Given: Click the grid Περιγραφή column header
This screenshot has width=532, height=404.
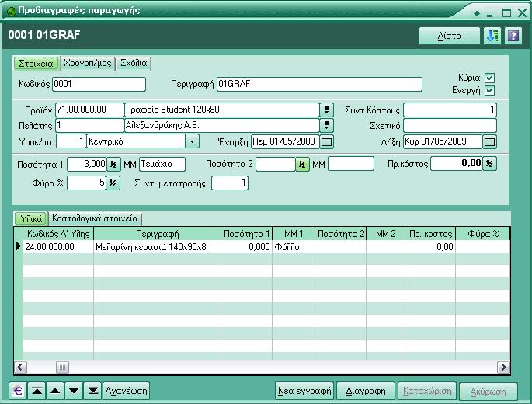Looking at the screenshot, I should point(158,234).
